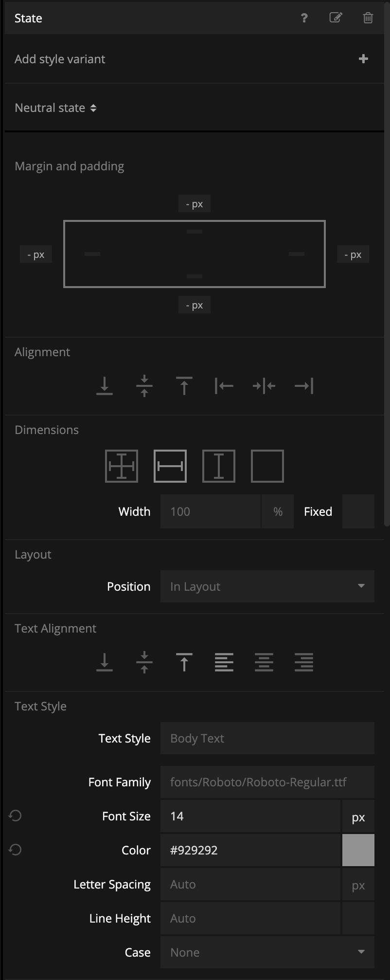Open the Neutral state dropdown
The height and width of the screenshot is (980, 390).
[x=56, y=108]
